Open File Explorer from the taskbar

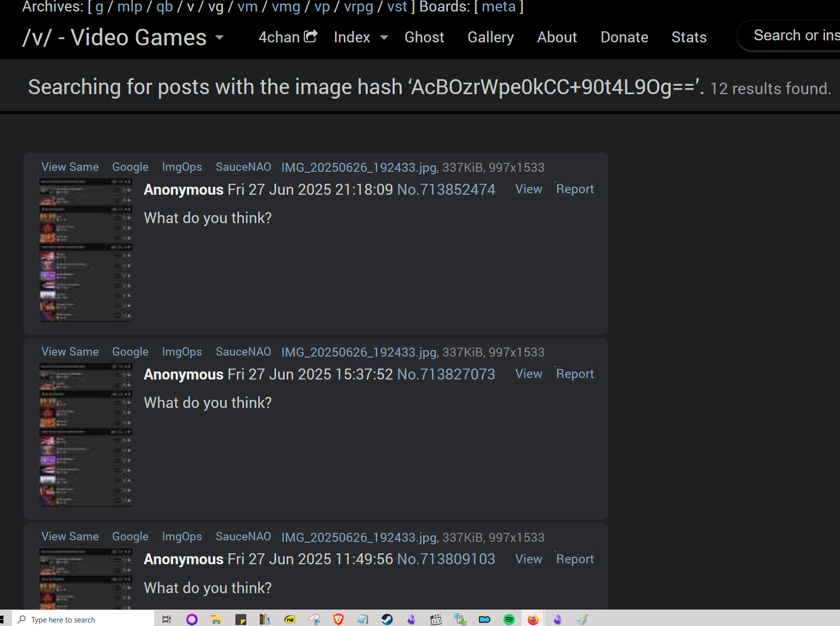tap(216, 620)
